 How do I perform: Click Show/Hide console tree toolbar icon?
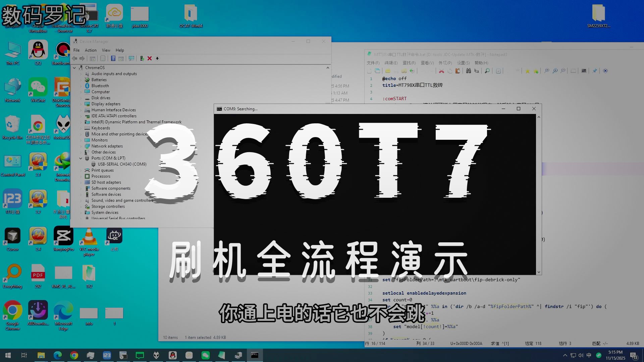(93, 58)
